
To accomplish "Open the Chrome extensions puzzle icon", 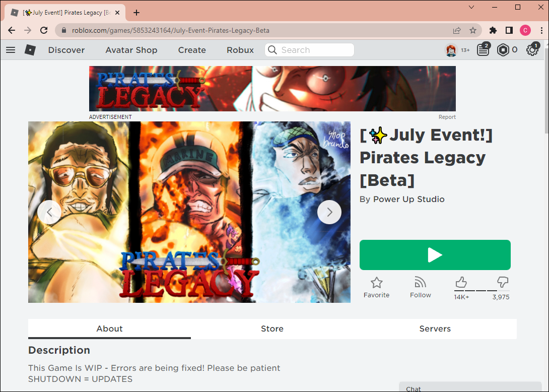I will pos(493,30).
